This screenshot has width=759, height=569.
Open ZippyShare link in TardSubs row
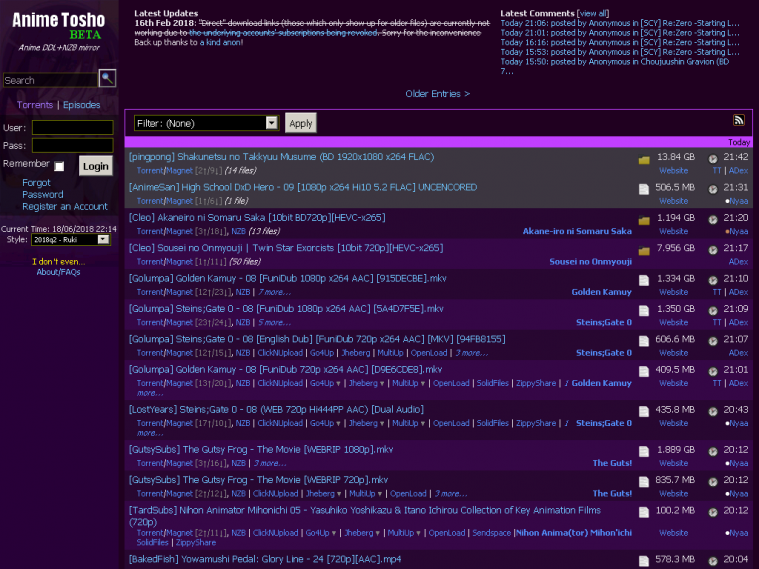point(196,543)
